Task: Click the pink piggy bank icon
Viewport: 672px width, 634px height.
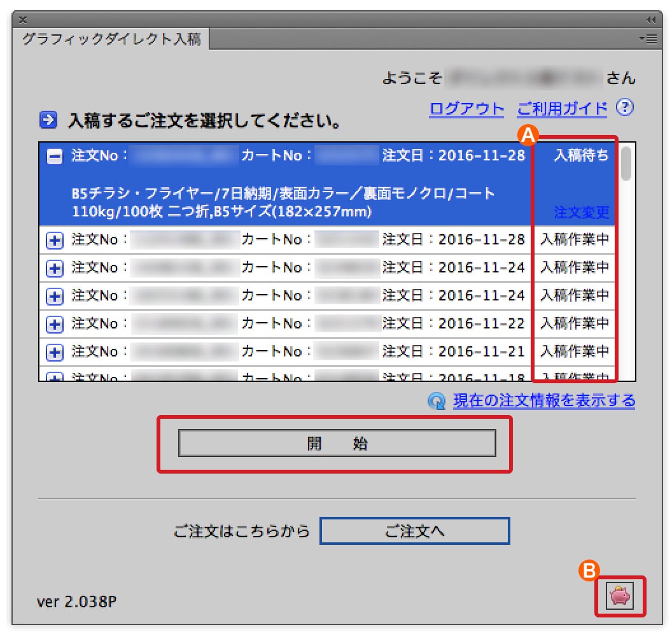Action: click(x=619, y=596)
